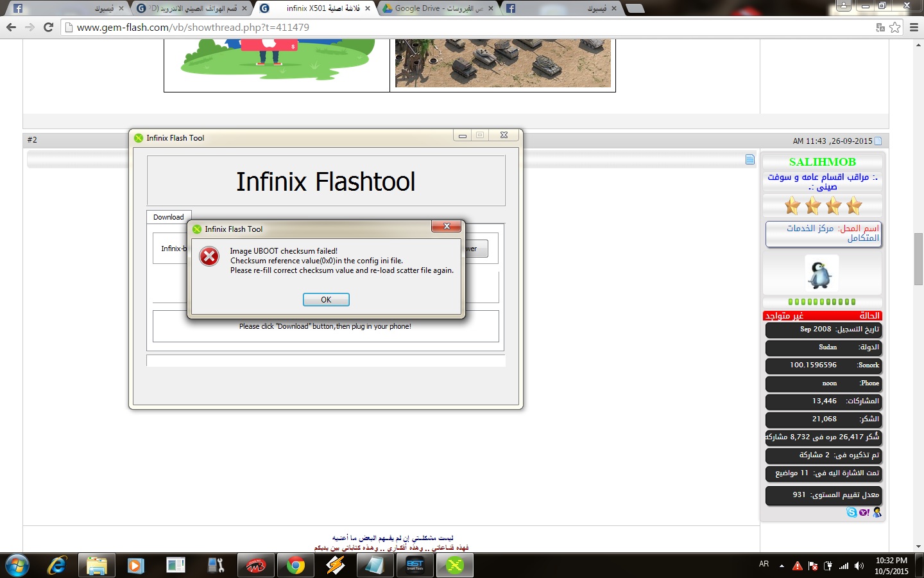
Task: Click the gem-flash.com address bar
Action: [x=468, y=27]
